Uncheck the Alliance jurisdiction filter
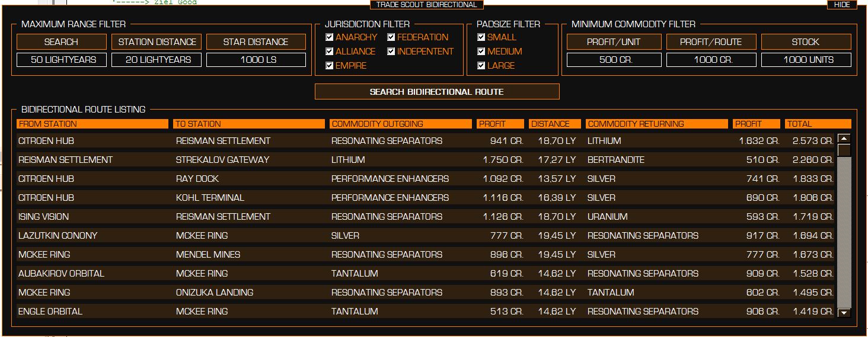The image size is (868, 337). pos(330,52)
